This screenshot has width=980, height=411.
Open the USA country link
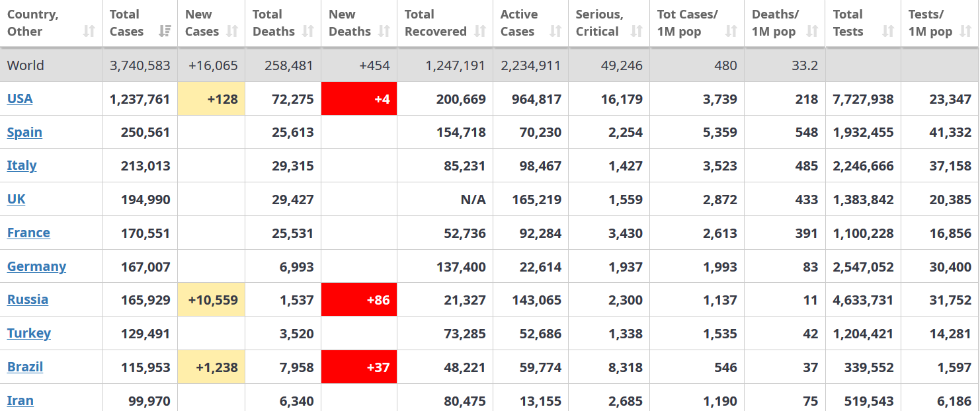(x=20, y=98)
